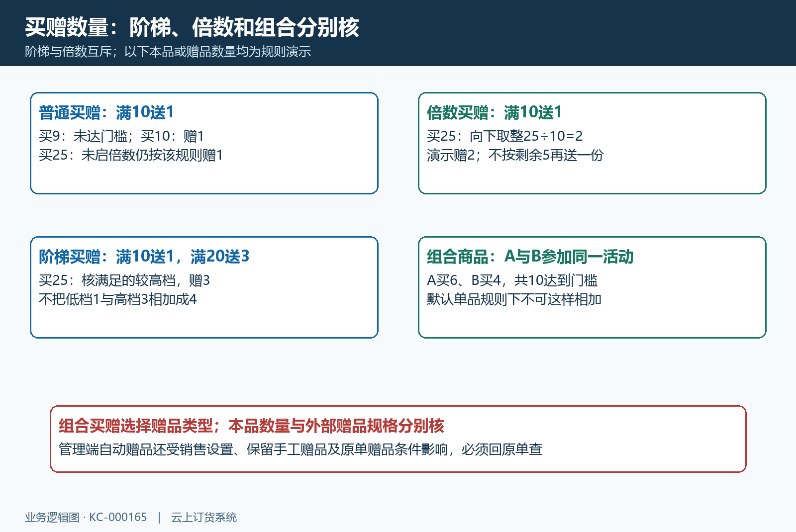Click footer text 云上订货系统
The width and height of the screenshot is (796, 532).
[204, 518]
